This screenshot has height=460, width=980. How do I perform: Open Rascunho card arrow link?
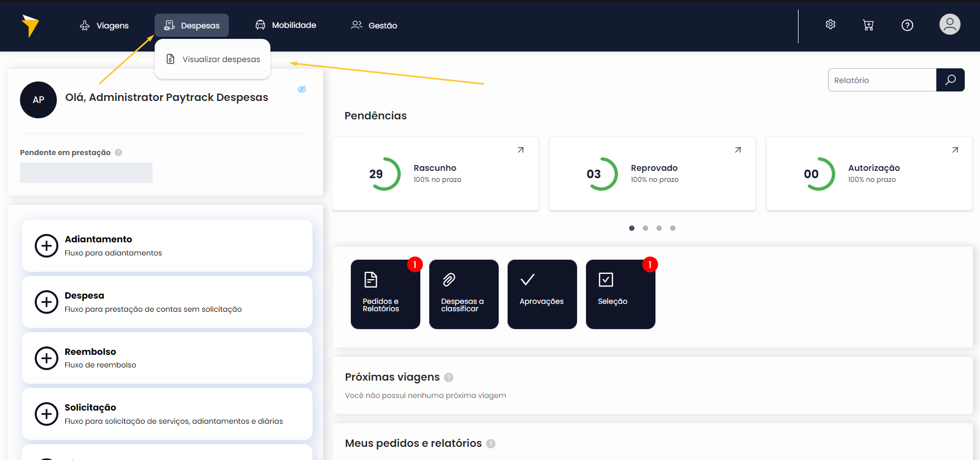tap(521, 150)
